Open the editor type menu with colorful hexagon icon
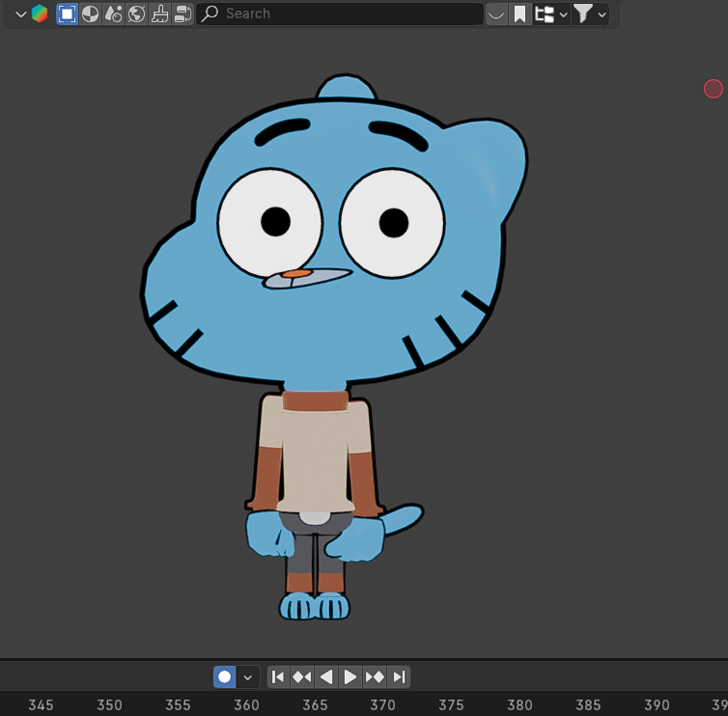This screenshot has height=716, width=728. coord(32,14)
